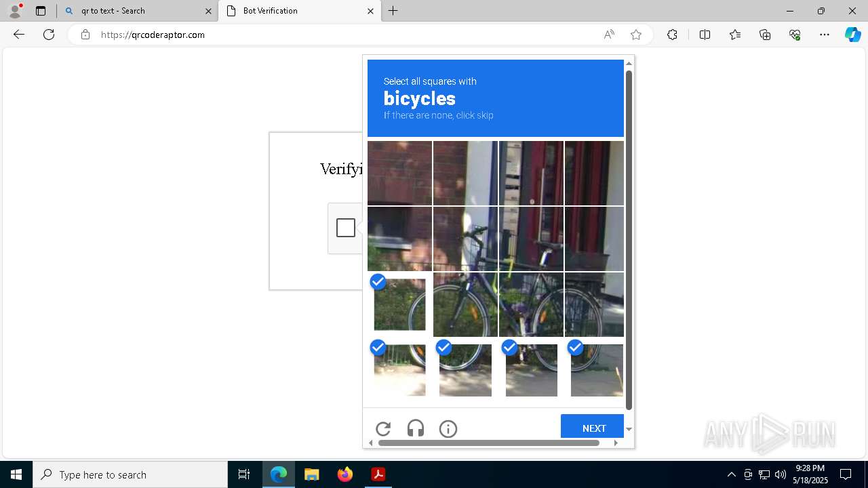Activate Read aloud in address bar
The image size is (868, 488).
609,35
